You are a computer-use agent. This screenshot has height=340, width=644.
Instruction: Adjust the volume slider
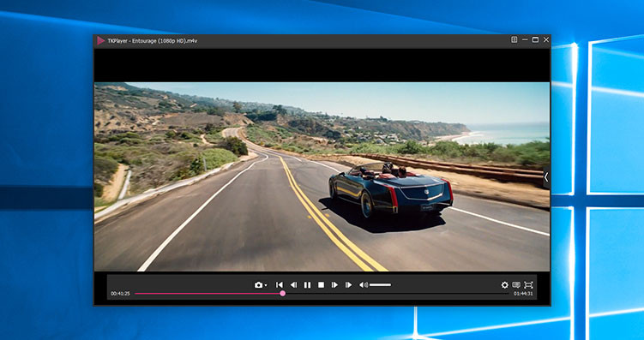point(381,284)
